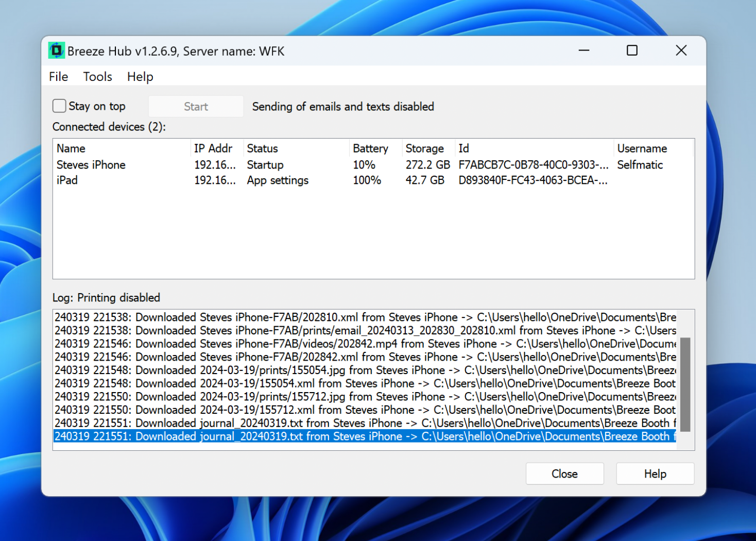Click the Close button at bottom

pos(564,474)
